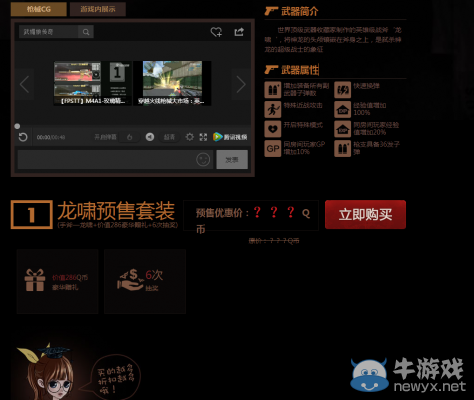Image resolution: width=474 pixels, height=400 pixels.
Task: Toggle the 开启弹幕 danmaku switch
Action: pyautogui.click(x=129, y=137)
